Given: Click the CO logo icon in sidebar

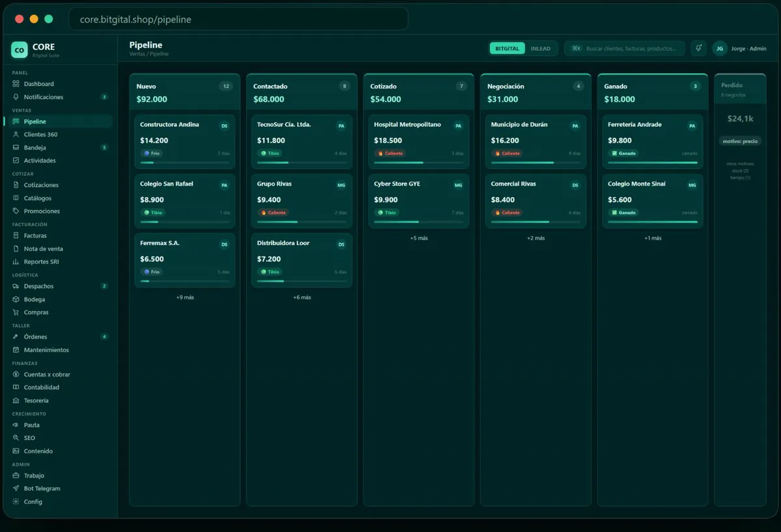Looking at the screenshot, I should 20,49.
